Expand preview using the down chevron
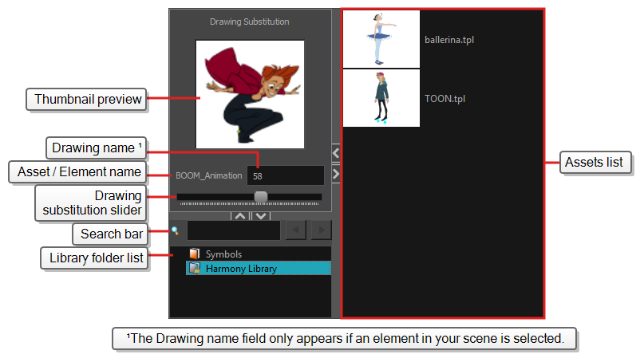The height and width of the screenshot is (362, 644). coord(261,216)
